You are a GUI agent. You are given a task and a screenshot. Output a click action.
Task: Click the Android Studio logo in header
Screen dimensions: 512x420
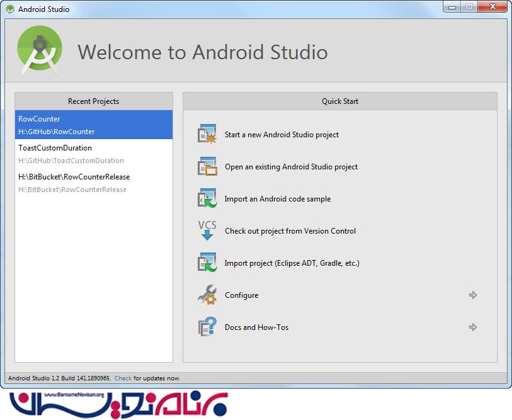click(39, 50)
